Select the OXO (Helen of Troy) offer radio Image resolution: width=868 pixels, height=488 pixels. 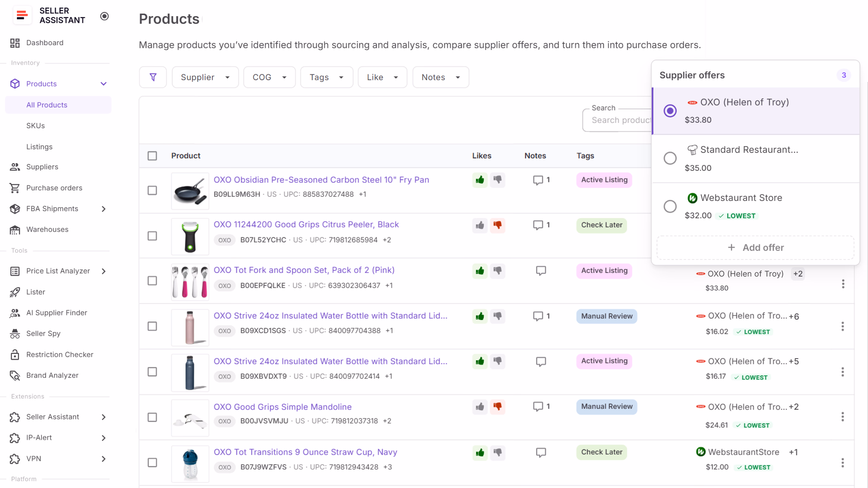click(x=670, y=111)
